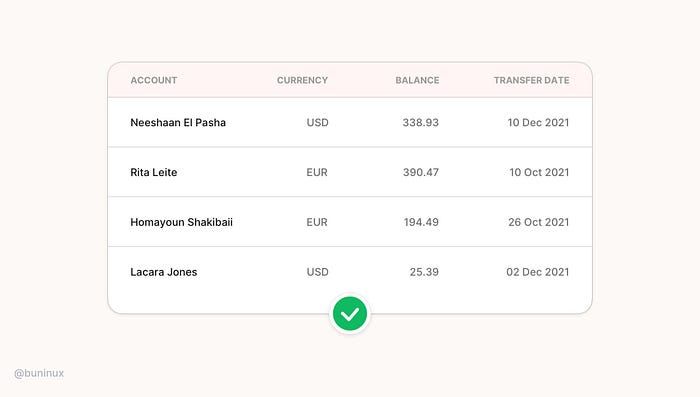Sort by the BALANCE column header
The width and height of the screenshot is (700, 397).
pos(417,80)
